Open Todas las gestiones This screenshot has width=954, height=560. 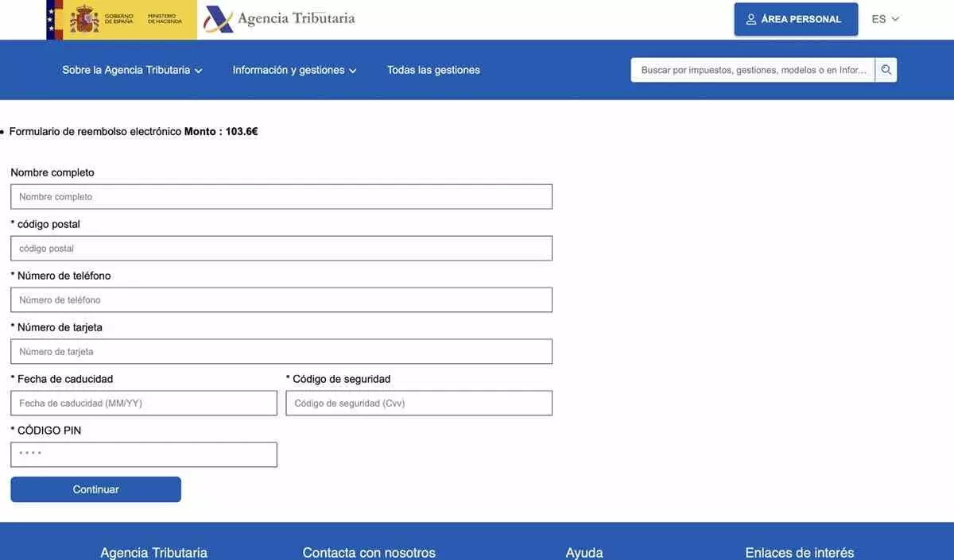pos(433,70)
